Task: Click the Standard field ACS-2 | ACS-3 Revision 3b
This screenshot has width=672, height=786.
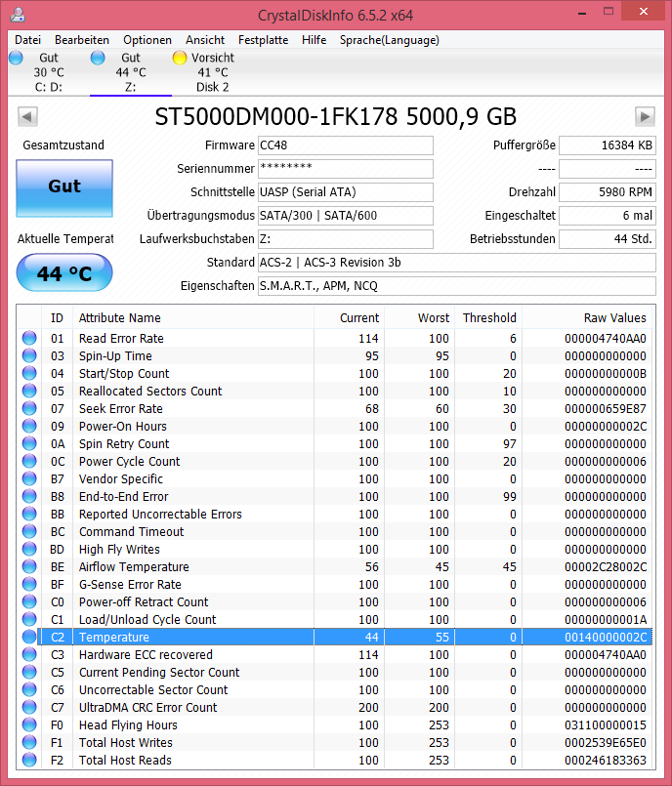Action: [457, 263]
